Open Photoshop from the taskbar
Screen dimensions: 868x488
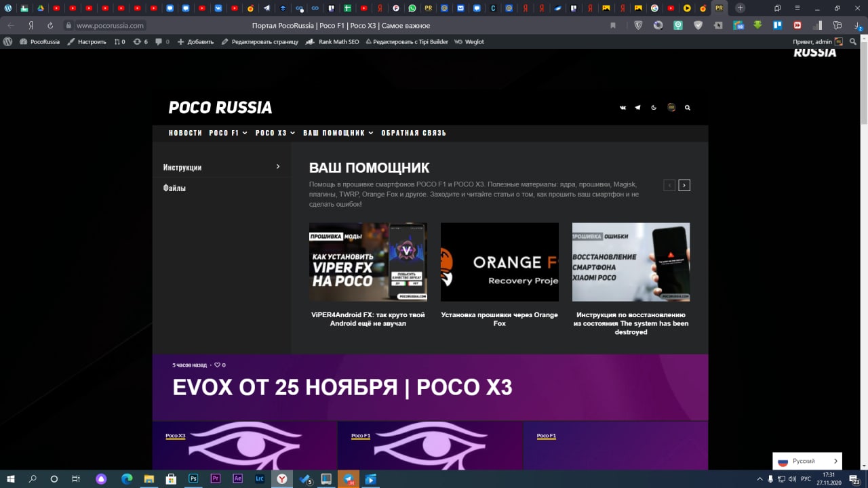(x=193, y=479)
